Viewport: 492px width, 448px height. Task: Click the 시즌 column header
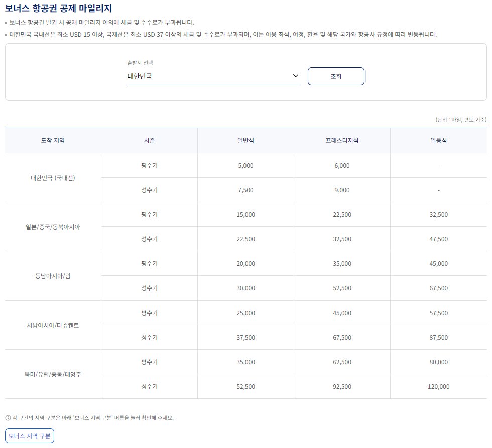[x=150, y=140]
